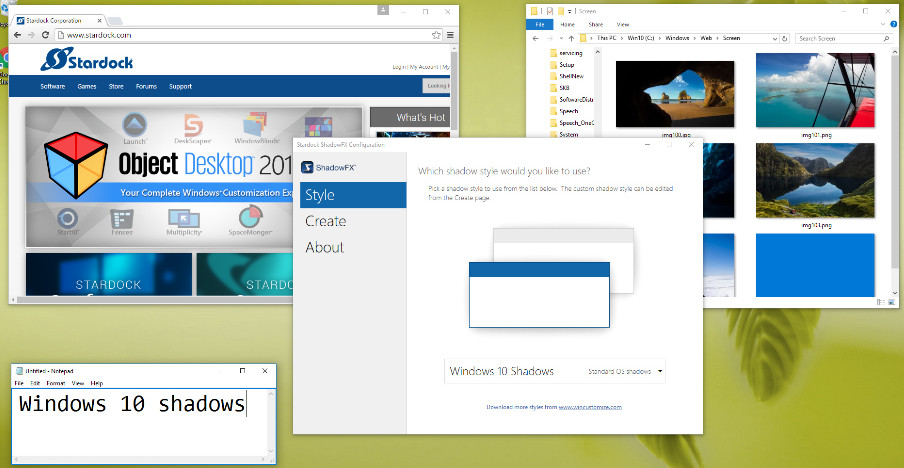Select the img100.jpg cave thumbnail
The width and height of the screenshot is (904, 468).
pyautogui.click(x=675, y=94)
